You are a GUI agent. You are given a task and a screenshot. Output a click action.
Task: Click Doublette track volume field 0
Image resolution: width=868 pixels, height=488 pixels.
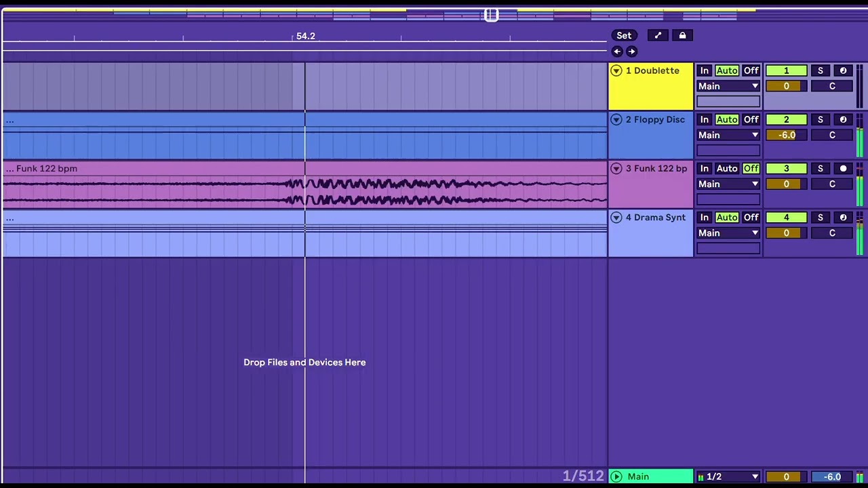[x=787, y=86]
